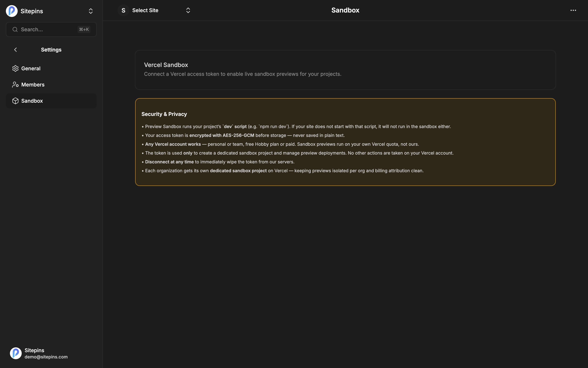588x368 pixels.
Task: Click the Select Site chevrons icon
Action: point(188,10)
